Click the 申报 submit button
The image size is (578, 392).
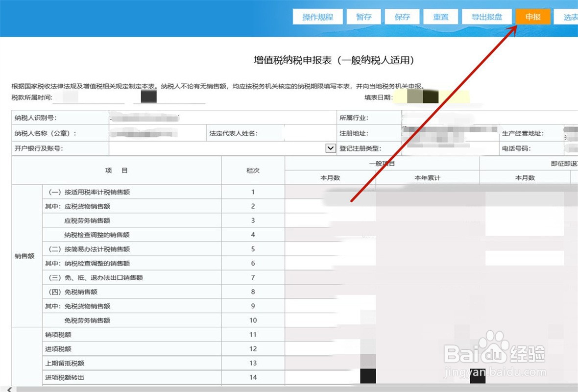coord(532,16)
